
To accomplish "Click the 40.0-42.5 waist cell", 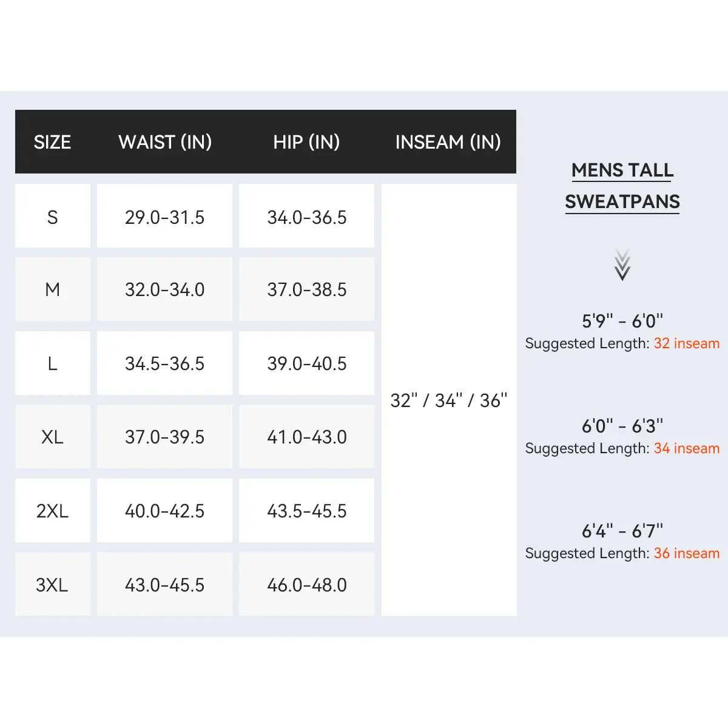I will [x=164, y=511].
